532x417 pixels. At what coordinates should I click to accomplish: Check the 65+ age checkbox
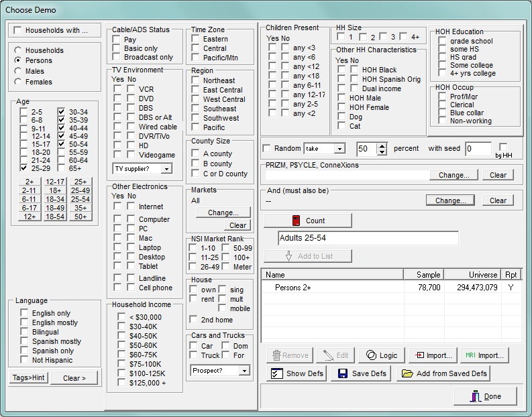[61, 168]
